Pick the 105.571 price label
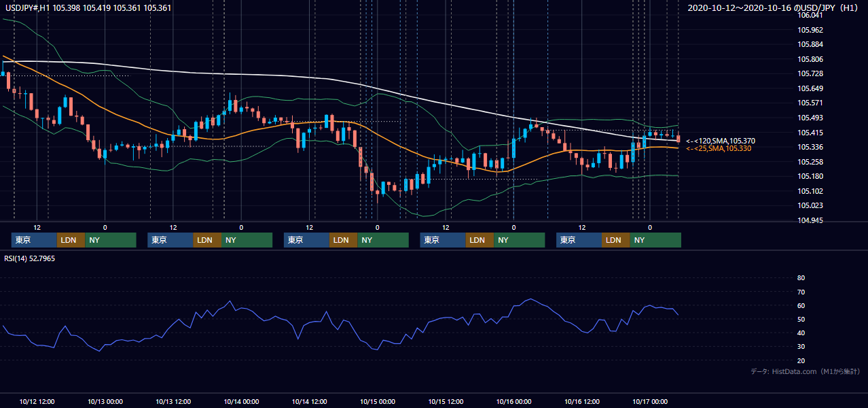868x408 pixels. point(810,103)
